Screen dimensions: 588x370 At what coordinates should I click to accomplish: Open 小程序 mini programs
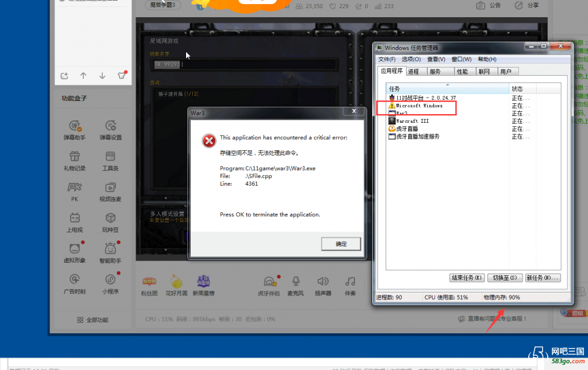tap(111, 284)
